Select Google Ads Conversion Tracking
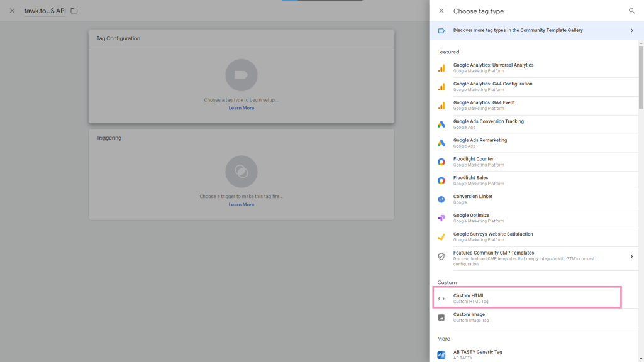Screen dimensions: 644x362 click(536, 124)
